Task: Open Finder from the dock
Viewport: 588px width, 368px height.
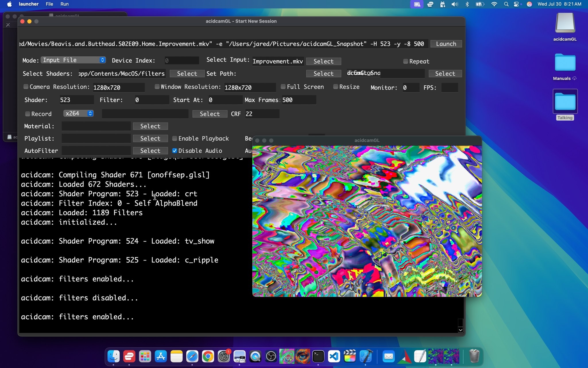Action: pyautogui.click(x=113, y=357)
